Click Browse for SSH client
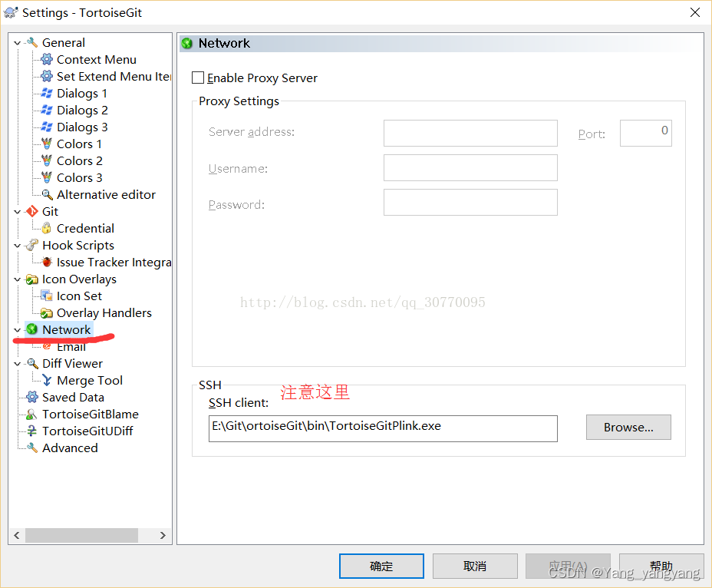This screenshot has height=588, width=712. (x=628, y=427)
